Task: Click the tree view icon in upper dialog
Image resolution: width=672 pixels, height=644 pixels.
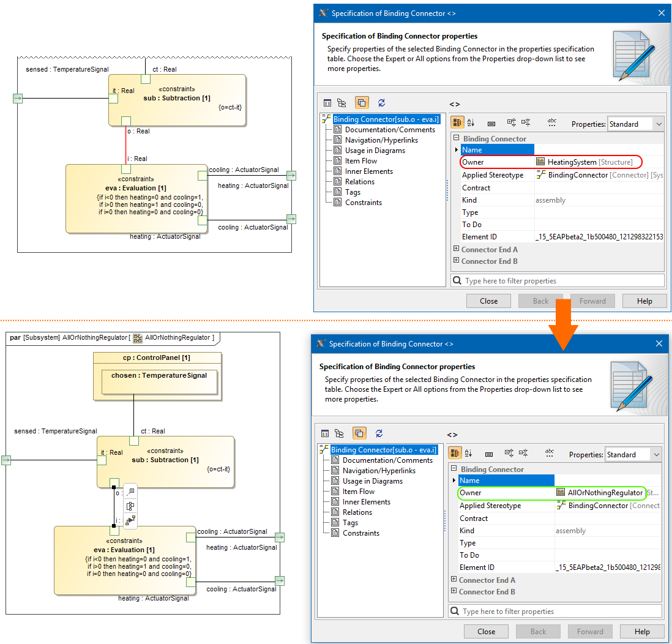Action: click(342, 103)
